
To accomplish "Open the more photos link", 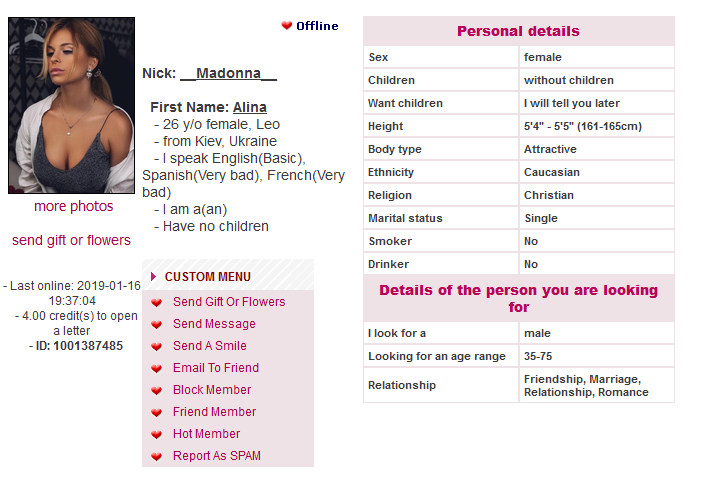I will click(74, 207).
